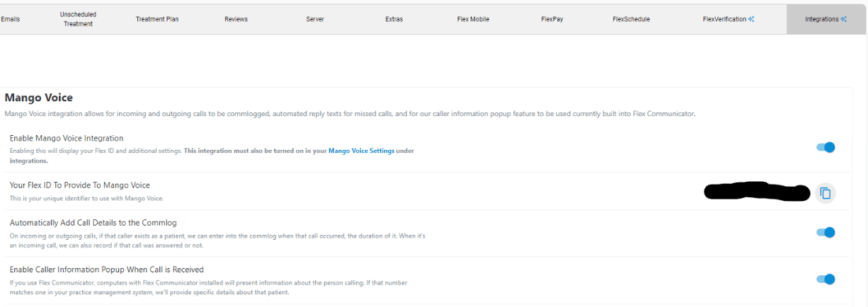Click 'Enable Mango Voice Integration' label
The width and height of the screenshot is (868, 307).
click(x=67, y=138)
